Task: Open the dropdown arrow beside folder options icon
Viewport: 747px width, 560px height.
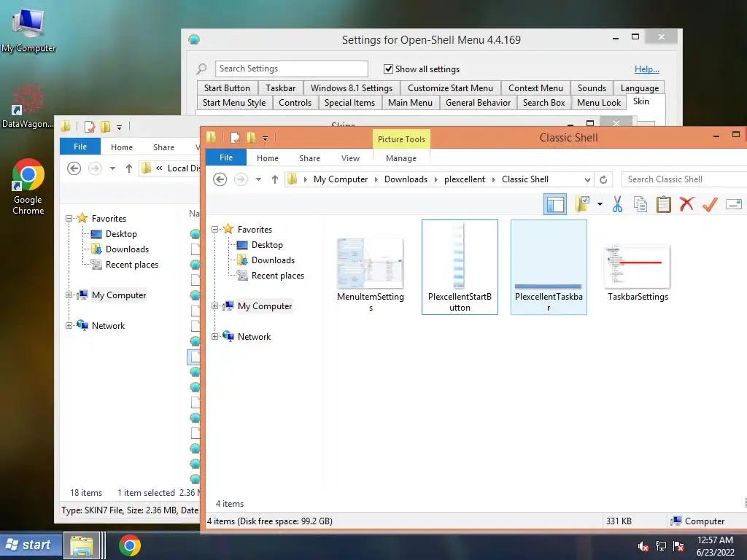Action: point(600,204)
